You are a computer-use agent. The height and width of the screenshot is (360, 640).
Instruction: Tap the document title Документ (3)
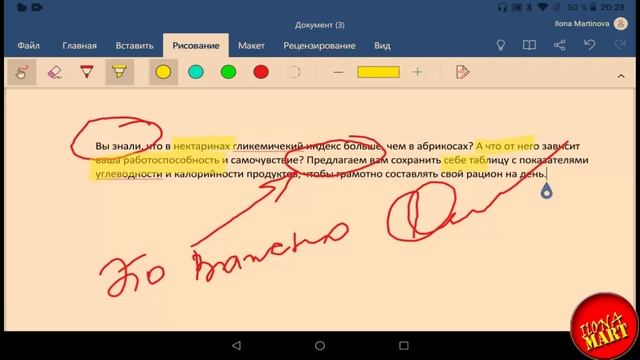320,25
